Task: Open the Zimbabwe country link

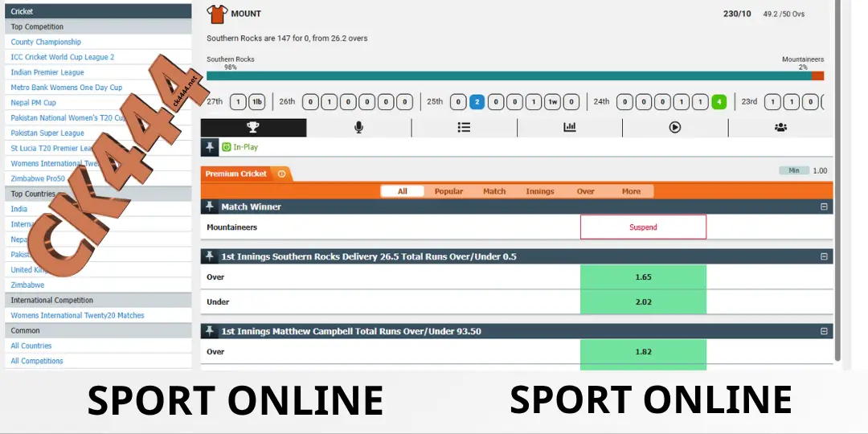Action: point(27,285)
